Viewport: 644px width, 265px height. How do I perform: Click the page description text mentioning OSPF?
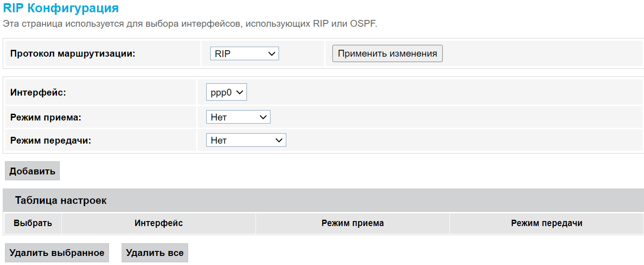[x=190, y=24]
